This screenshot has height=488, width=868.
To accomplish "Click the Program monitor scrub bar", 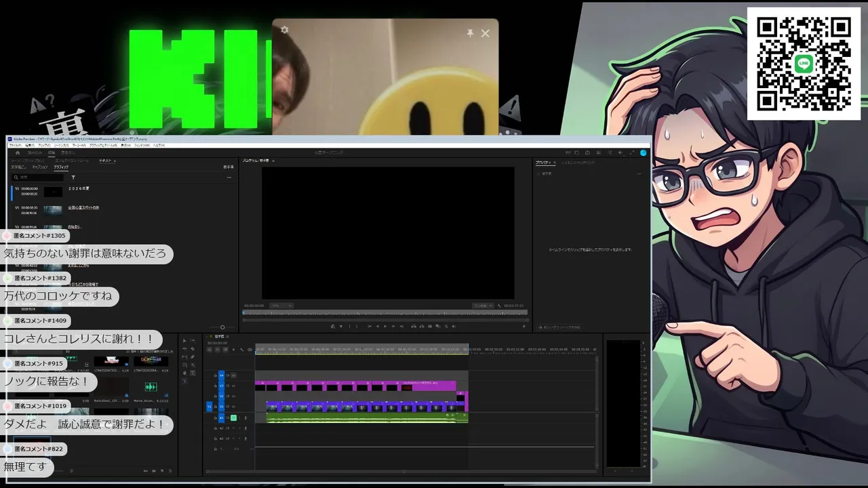I will [385, 312].
